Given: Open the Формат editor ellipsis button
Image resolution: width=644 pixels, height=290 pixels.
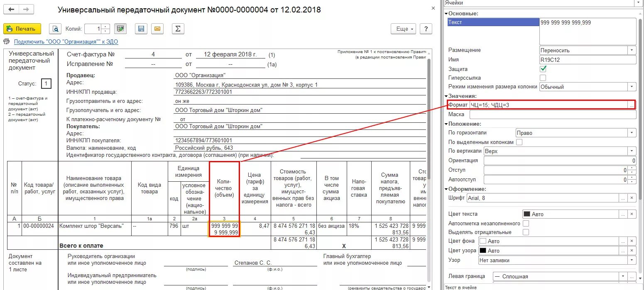Looking at the screenshot, I should [x=632, y=105].
